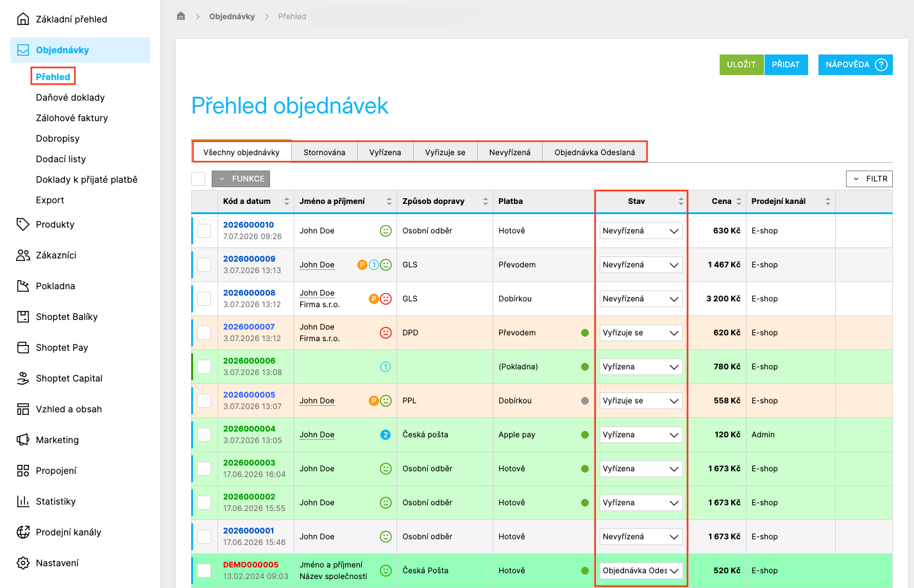The width and height of the screenshot is (914, 588).
Task: Click gray payment dot for order 2026000005
Action: pyautogui.click(x=585, y=401)
